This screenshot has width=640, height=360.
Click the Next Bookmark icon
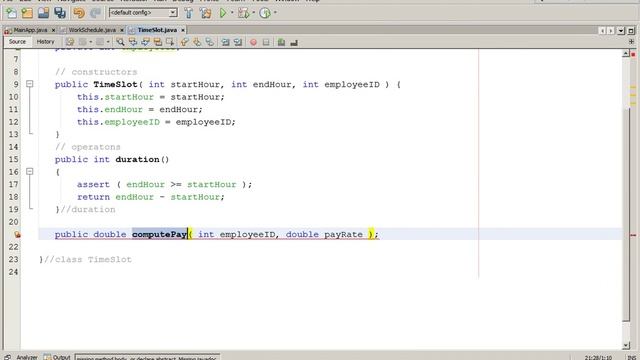pyautogui.click(x=197, y=42)
